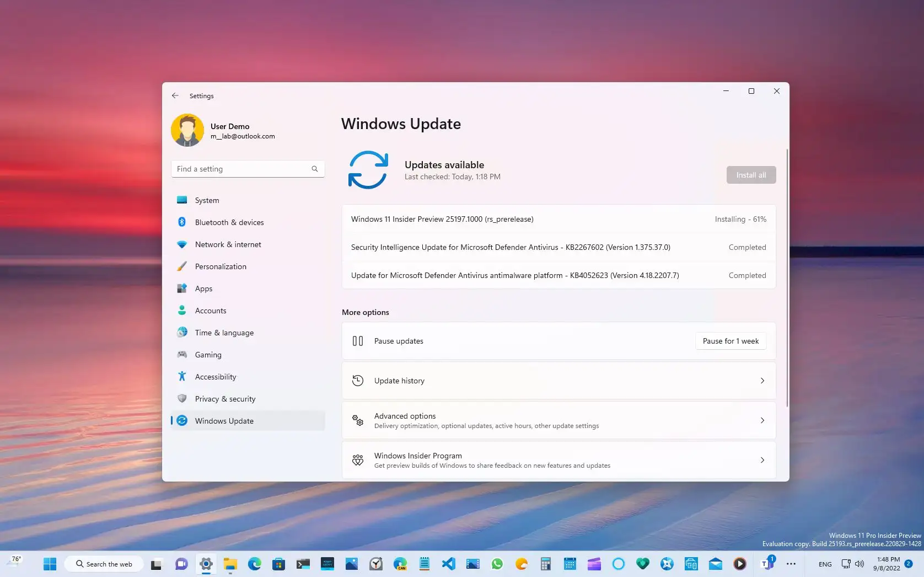Expand the Update history chevron
Image resolution: width=924 pixels, height=577 pixels.
[x=762, y=381]
